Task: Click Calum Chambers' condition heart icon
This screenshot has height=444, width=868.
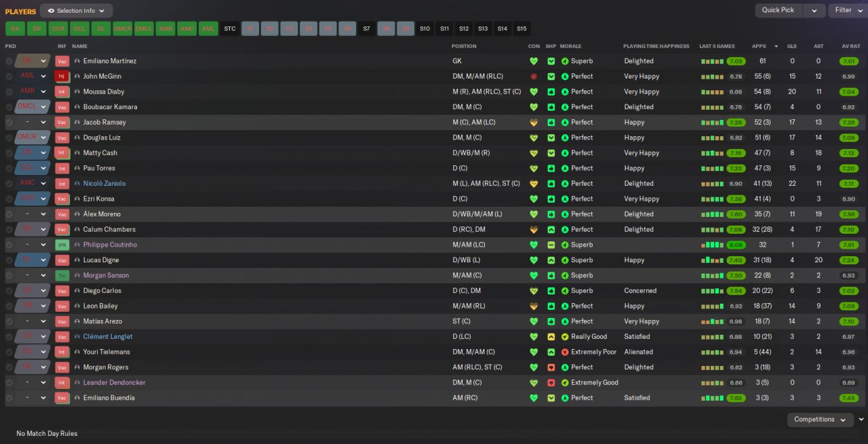Action: pos(534,230)
